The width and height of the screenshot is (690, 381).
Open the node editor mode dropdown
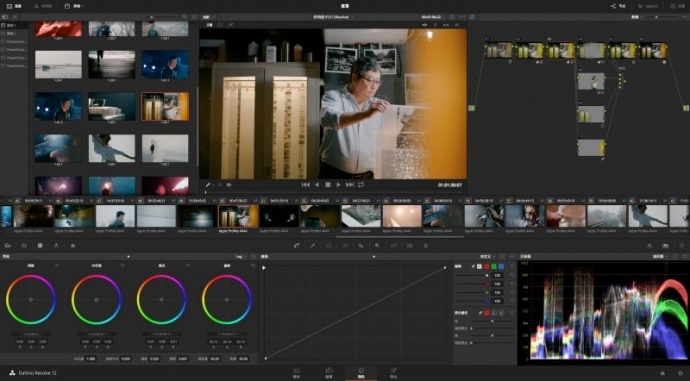click(636, 17)
